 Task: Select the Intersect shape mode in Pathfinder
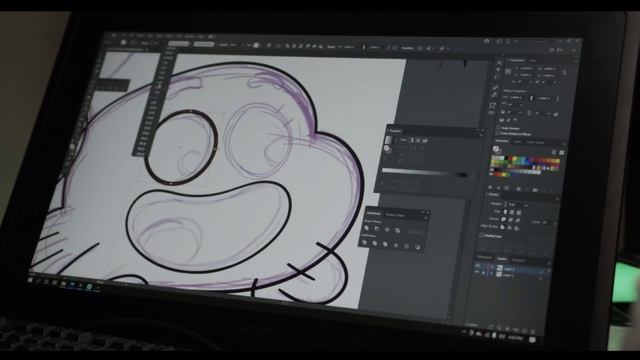point(387,229)
